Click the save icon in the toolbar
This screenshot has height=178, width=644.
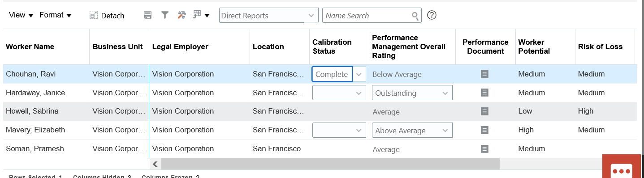(x=147, y=15)
